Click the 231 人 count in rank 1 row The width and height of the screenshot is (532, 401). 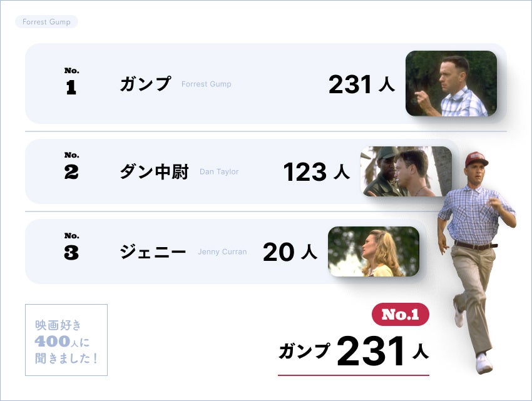click(x=361, y=84)
